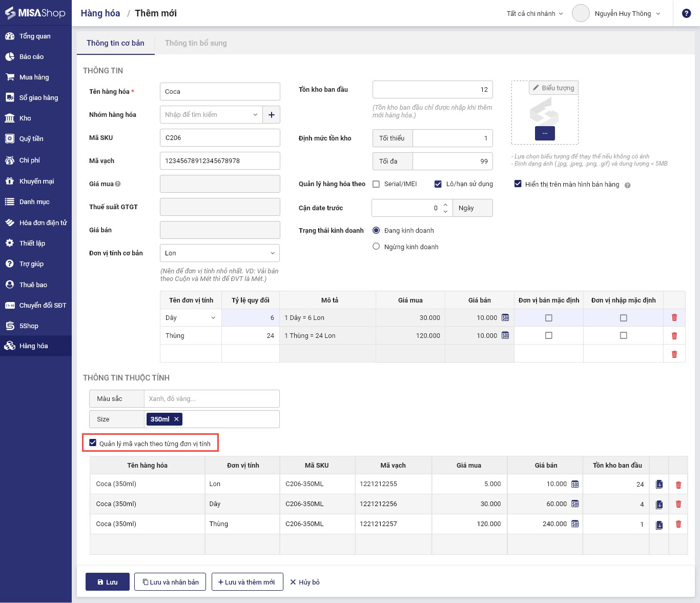Click the Mã vạch input field
Viewport: 700px width, 603px height.
220,161
